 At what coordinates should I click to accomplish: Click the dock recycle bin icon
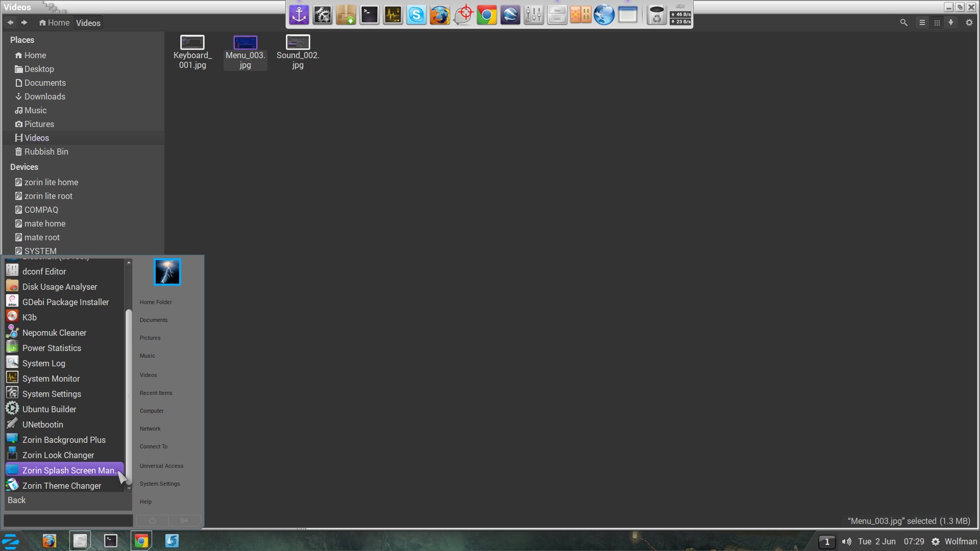656,15
